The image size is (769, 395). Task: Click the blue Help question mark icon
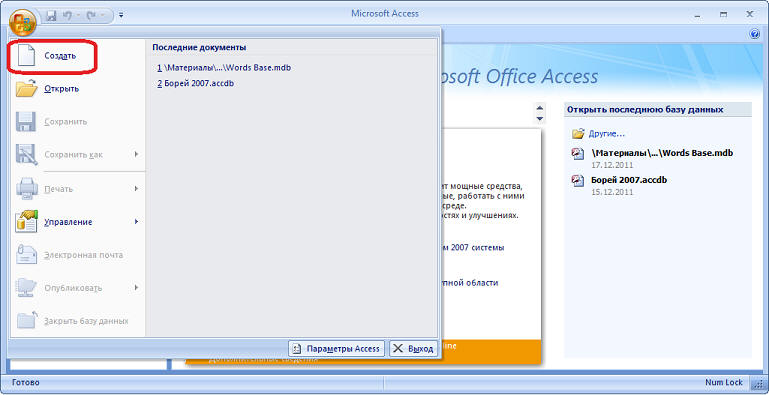(755, 34)
